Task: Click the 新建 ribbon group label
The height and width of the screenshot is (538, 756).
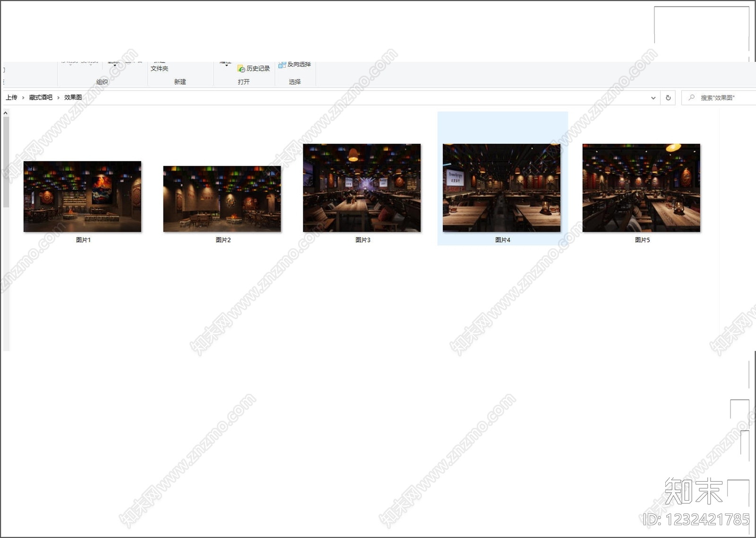Action: click(x=180, y=82)
